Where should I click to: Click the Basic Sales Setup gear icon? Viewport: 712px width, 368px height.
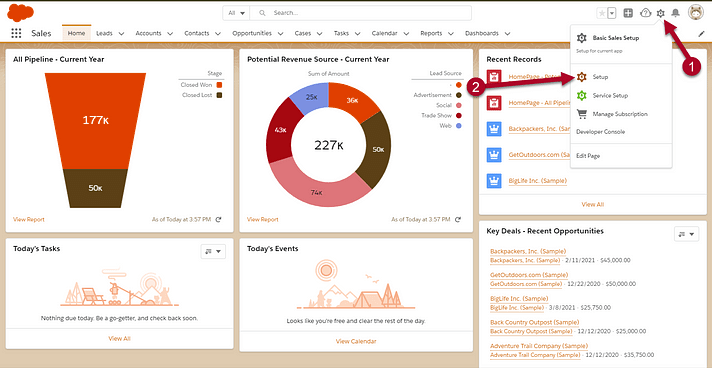[581, 38]
